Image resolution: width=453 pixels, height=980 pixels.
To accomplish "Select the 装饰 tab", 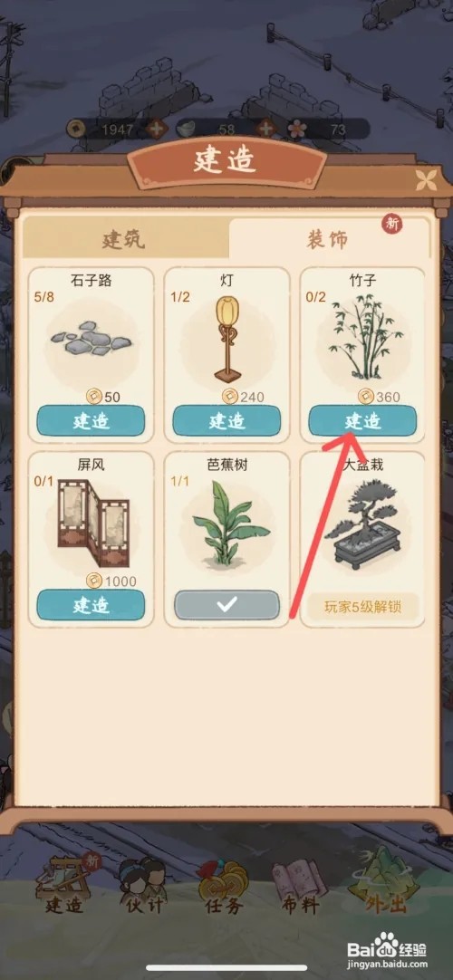I will coord(329,239).
